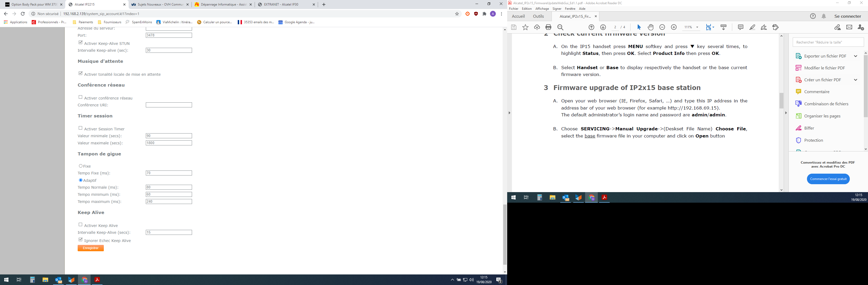Viewport: 868px width, 285px height.
Task: Click the zoom in plus icon
Action: pyautogui.click(x=674, y=27)
